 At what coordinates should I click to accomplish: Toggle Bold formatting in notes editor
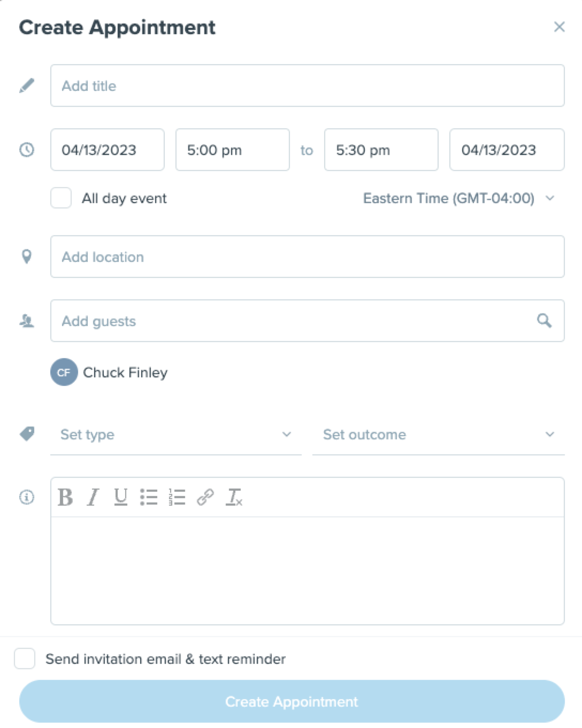click(65, 497)
